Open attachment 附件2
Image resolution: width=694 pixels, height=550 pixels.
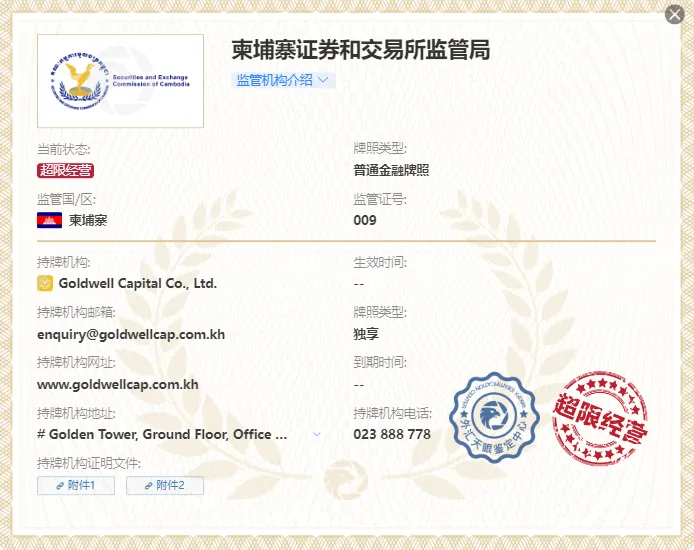point(165,485)
